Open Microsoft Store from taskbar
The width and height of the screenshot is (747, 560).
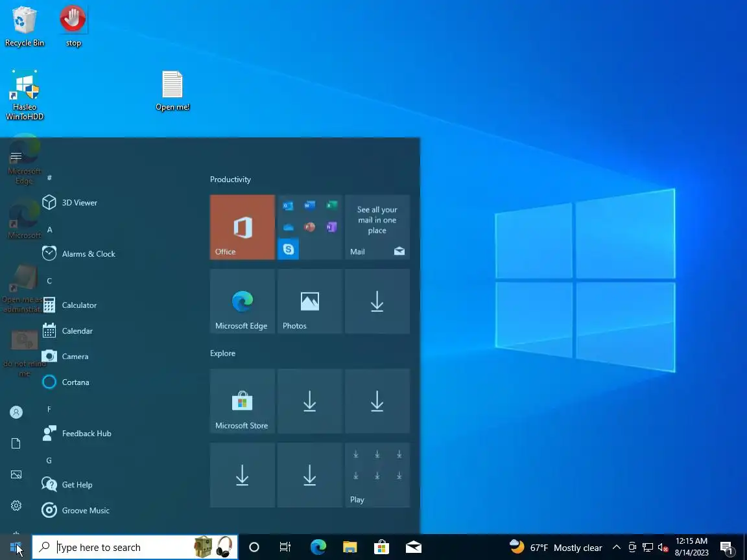coord(381,547)
